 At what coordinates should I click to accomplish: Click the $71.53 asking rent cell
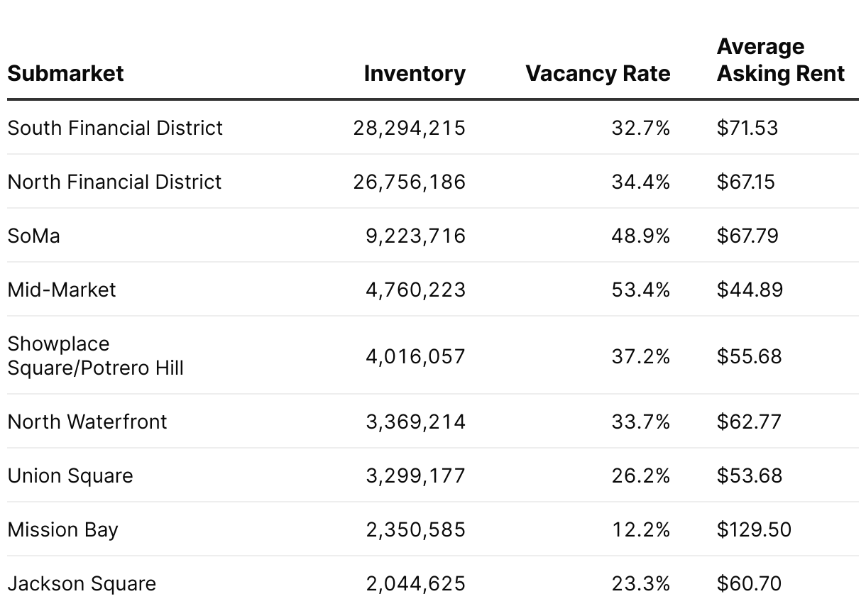747,128
